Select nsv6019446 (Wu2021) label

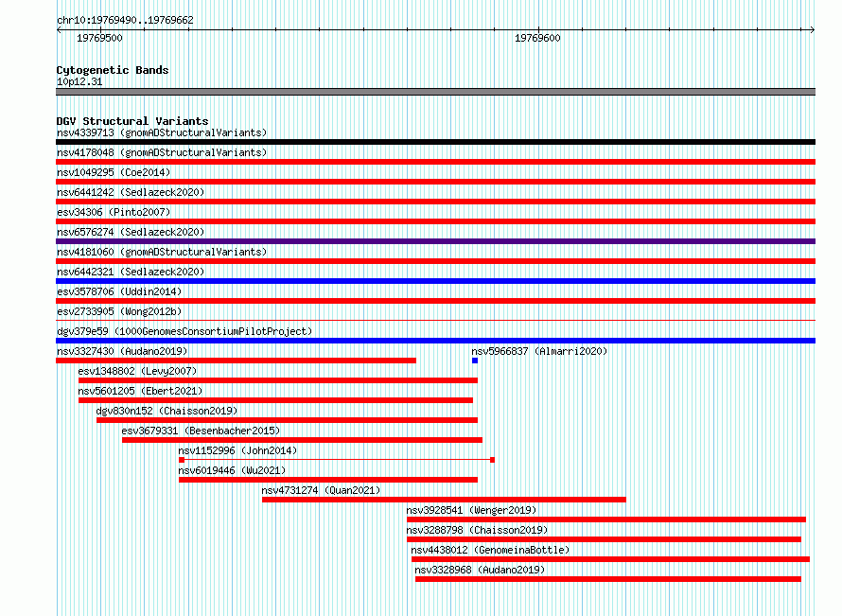[x=232, y=470]
